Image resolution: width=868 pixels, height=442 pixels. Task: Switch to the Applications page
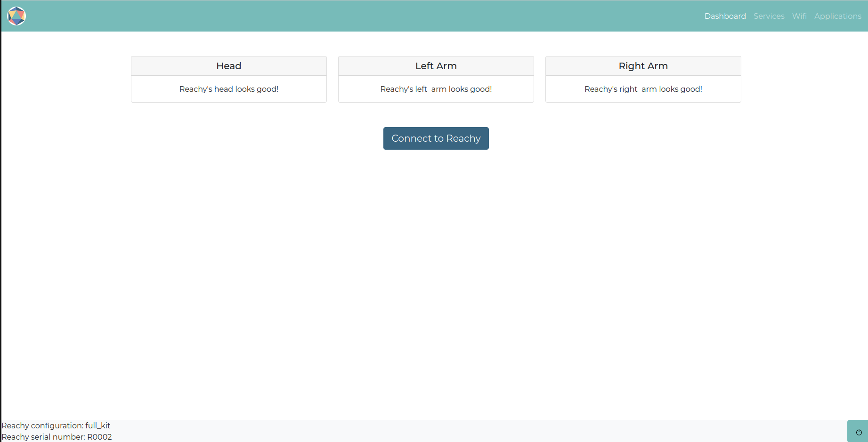(837, 16)
